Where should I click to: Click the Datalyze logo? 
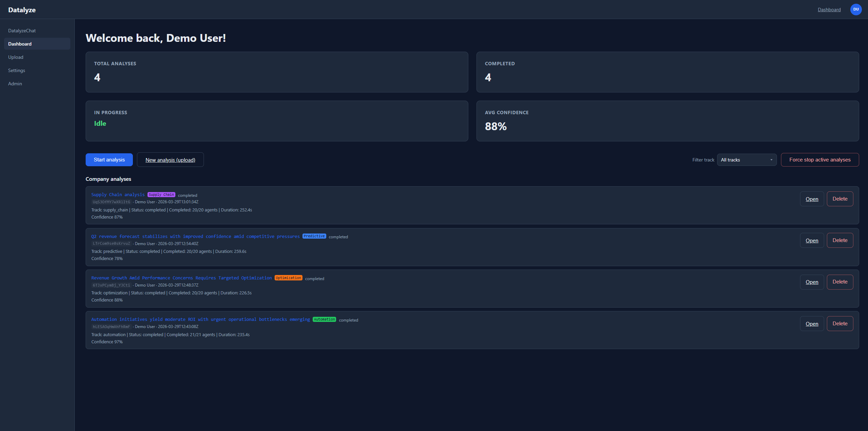coord(22,10)
